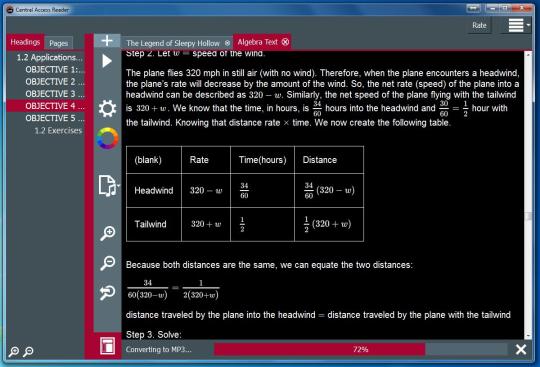Click the 'Converting to MP3...' status text
Viewport: 540px width, 367px height.
tap(158, 349)
